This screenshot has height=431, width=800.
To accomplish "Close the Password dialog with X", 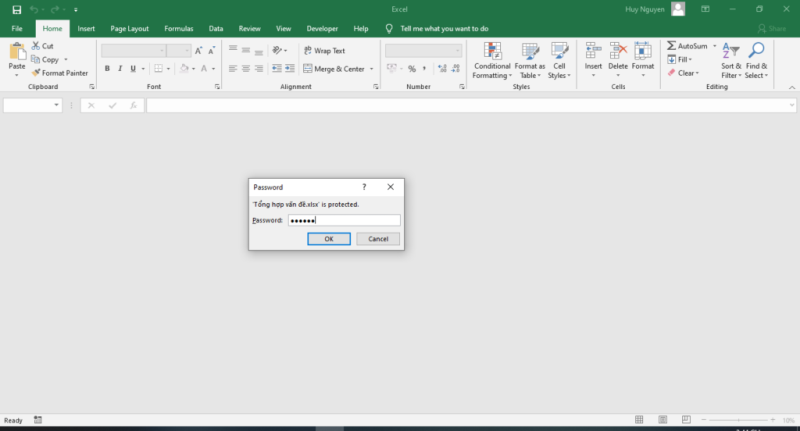I will [x=390, y=187].
